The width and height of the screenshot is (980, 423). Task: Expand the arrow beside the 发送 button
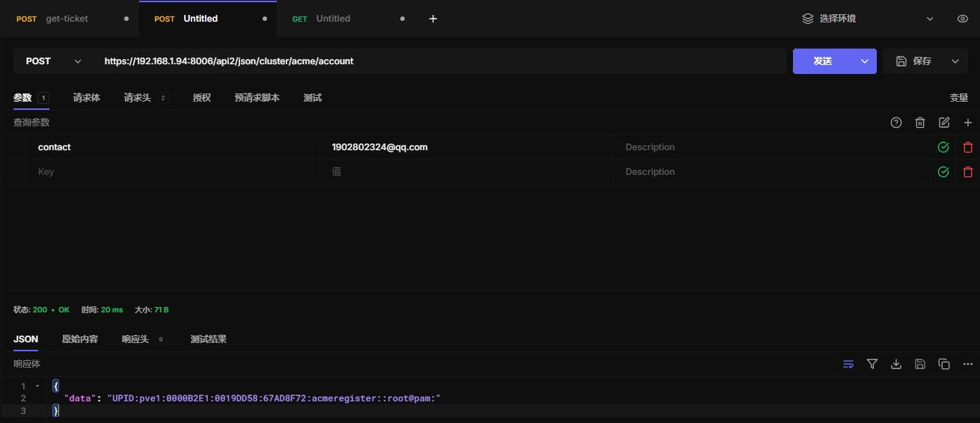[x=866, y=61]
